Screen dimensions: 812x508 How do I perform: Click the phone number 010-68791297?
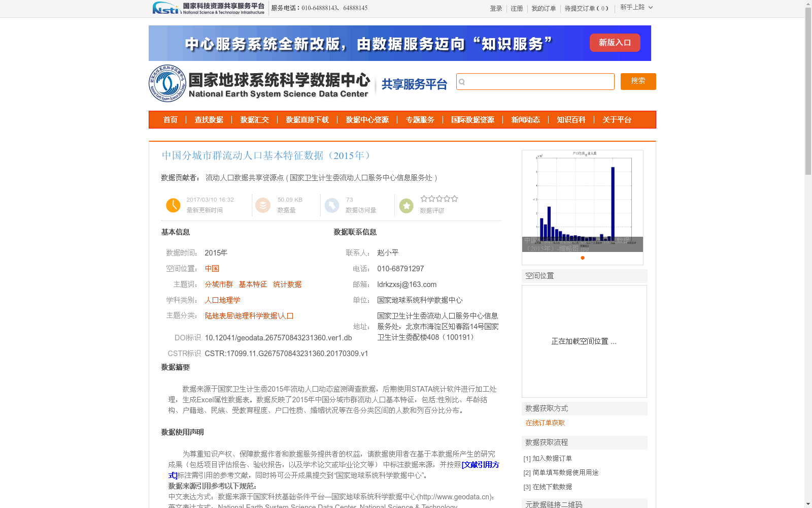point(400,269)
